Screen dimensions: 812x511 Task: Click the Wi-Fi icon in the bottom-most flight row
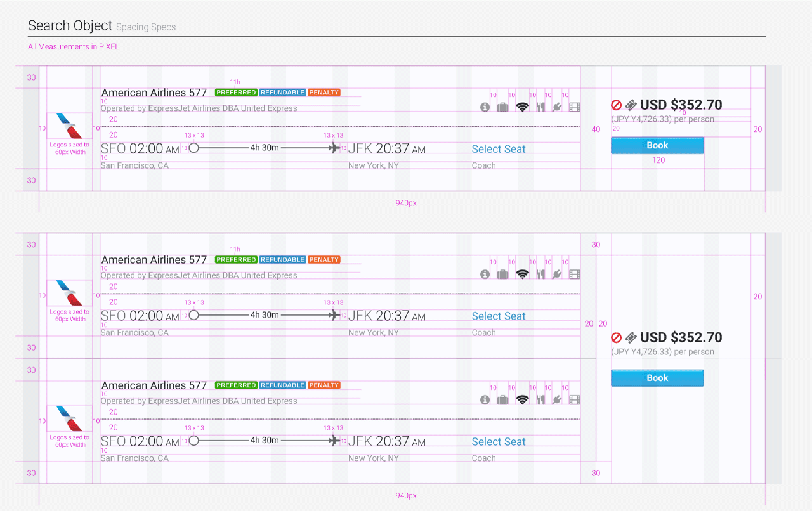click(x=522, y=400)
